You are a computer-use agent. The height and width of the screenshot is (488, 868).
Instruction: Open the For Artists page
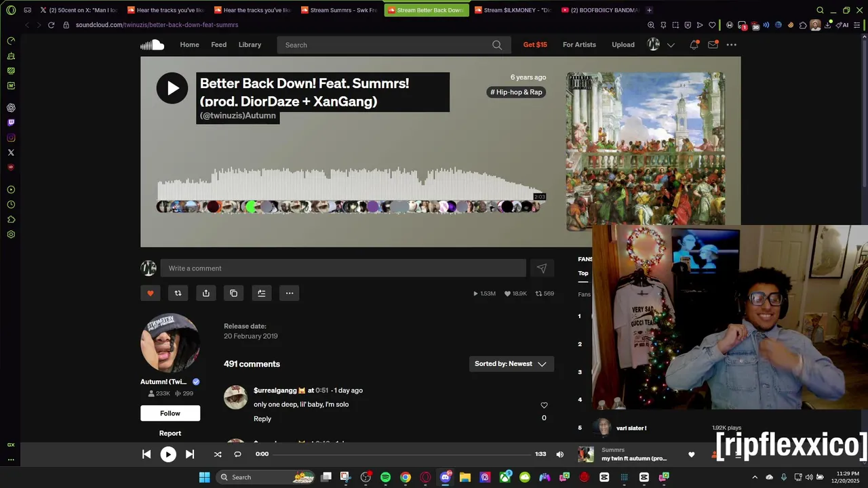[579, 45]
